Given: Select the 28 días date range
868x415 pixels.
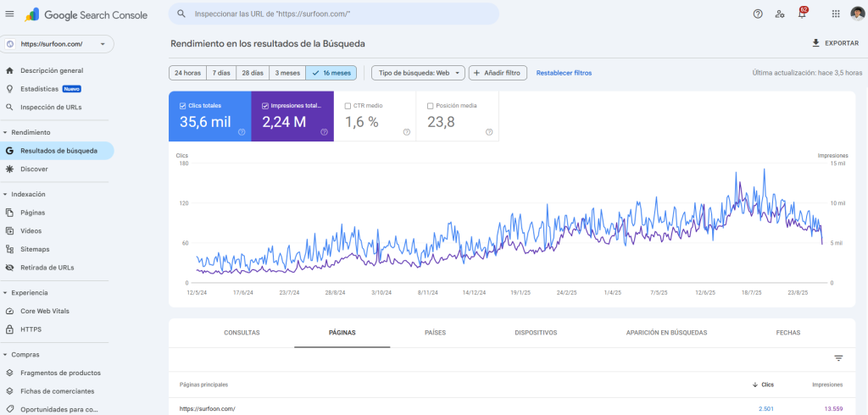Looking at the screenshot, I should coord(253,73).
